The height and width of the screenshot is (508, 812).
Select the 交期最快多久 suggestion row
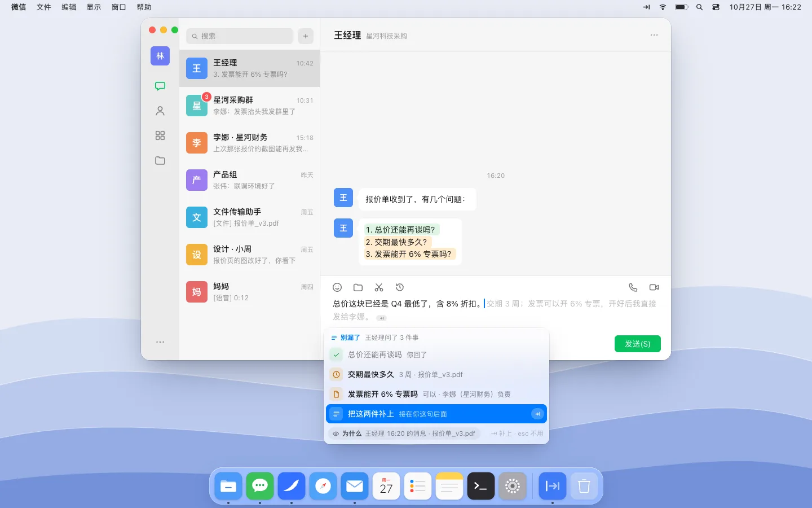(x=436, y=374)
